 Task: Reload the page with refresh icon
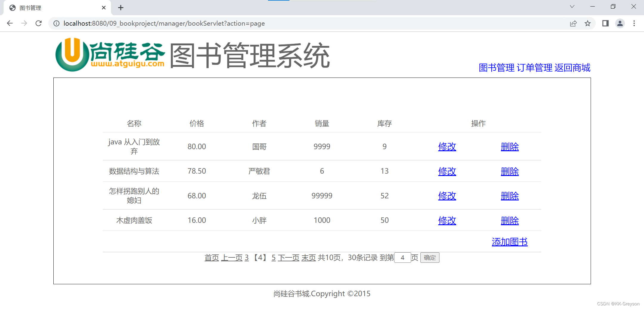(x=38, y=23)
